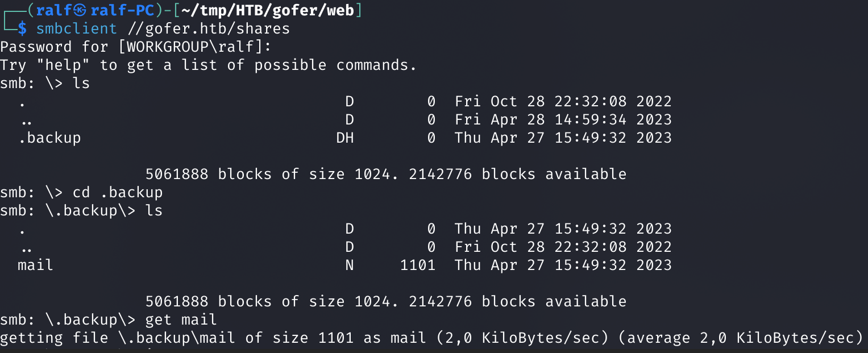Click the 1101 file size value

[x=418, y=265]
